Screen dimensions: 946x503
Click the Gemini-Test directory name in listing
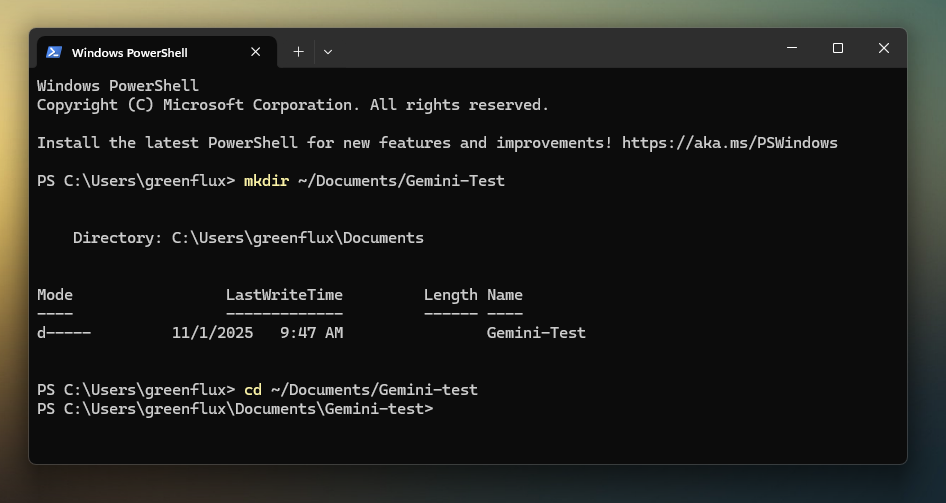tap(536, 333)
